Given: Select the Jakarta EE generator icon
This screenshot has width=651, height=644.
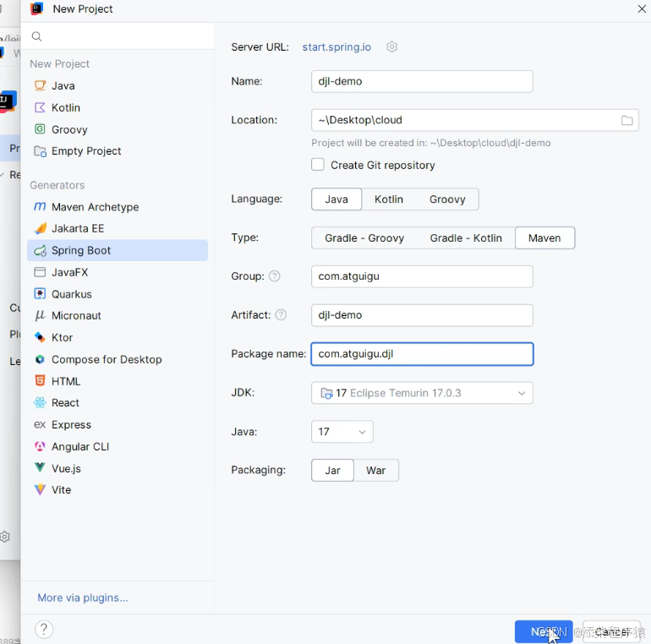Looking at the screenshot, I should tap(40, 228).
